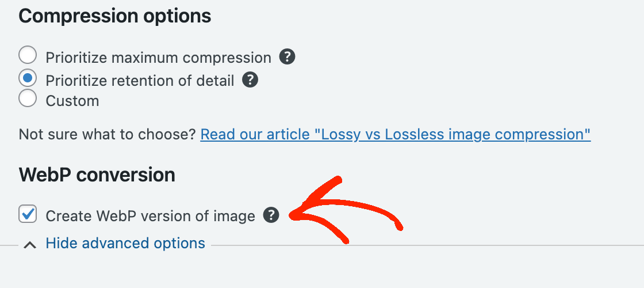Open help for maximum compression option
Screen dimensions: 644x288
pyautogui.click(x=287, y=57)
